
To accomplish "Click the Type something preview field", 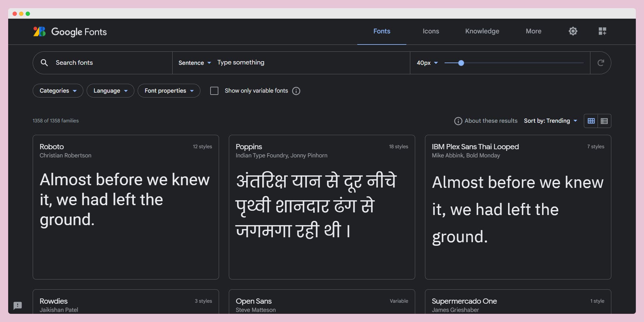I will click(x=312, y=63).
